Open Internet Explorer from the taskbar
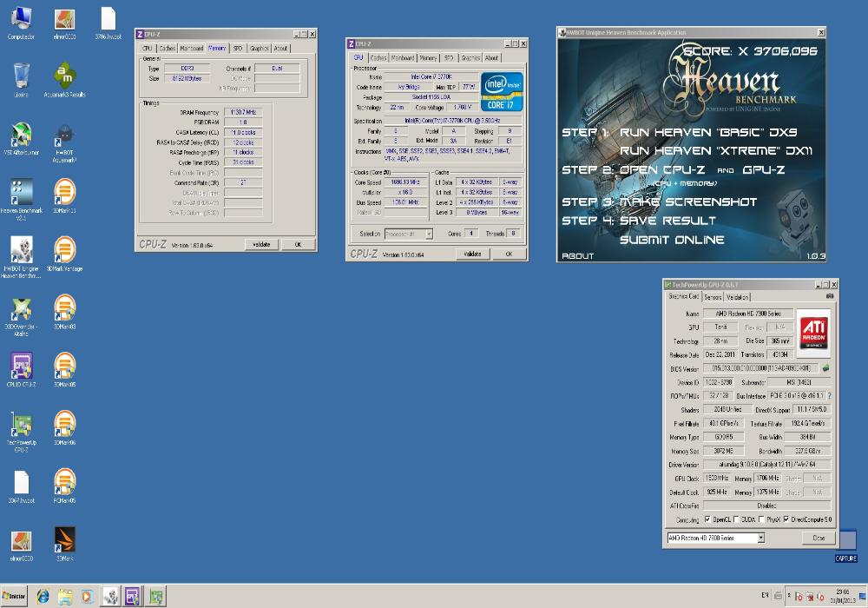This screenshot has width=868, height=608. (x=43, y=597)
